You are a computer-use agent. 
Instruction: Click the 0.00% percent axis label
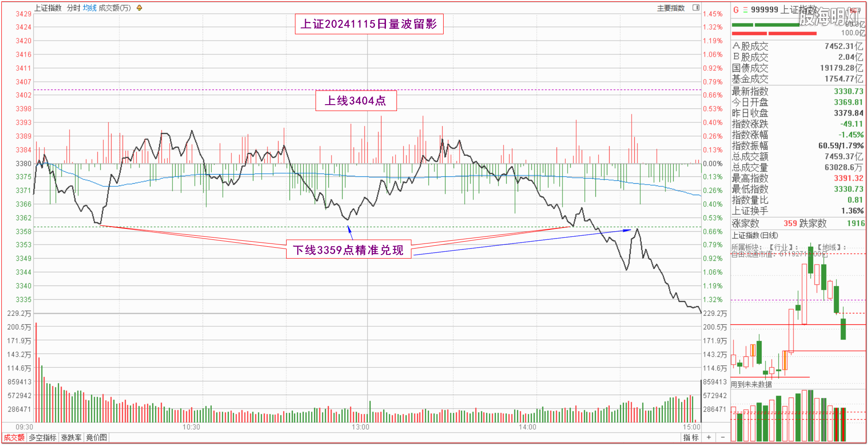click(x=713, y=164)
